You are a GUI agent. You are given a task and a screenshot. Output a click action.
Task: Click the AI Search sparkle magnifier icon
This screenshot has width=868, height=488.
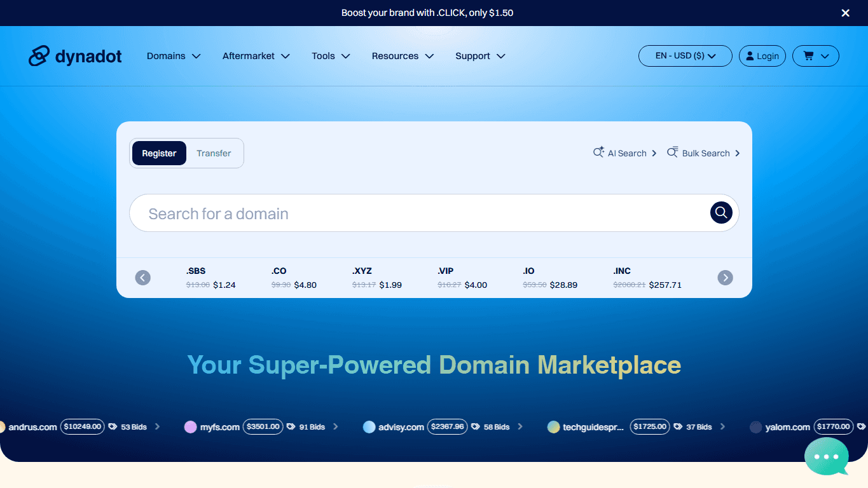click(x=598, y=152)
